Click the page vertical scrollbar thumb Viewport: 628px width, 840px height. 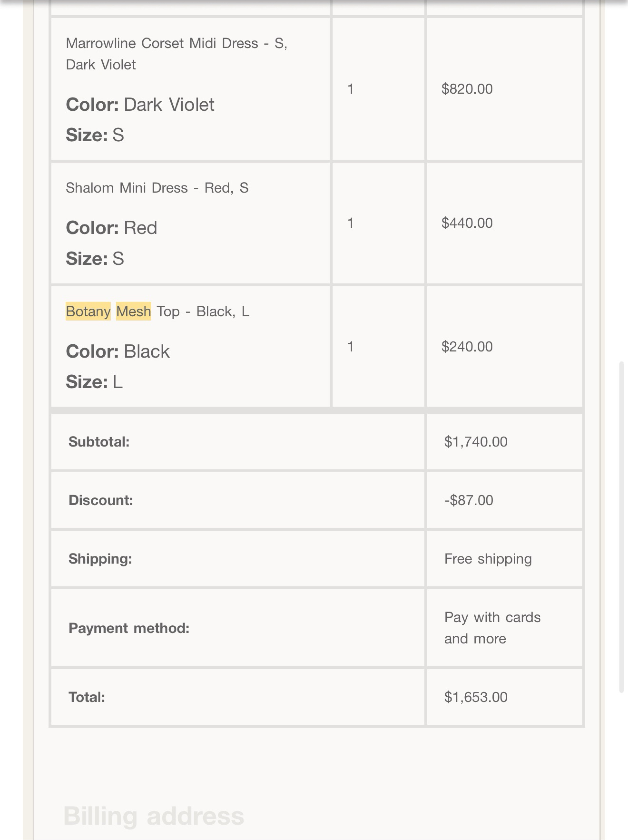pos(622,527)
